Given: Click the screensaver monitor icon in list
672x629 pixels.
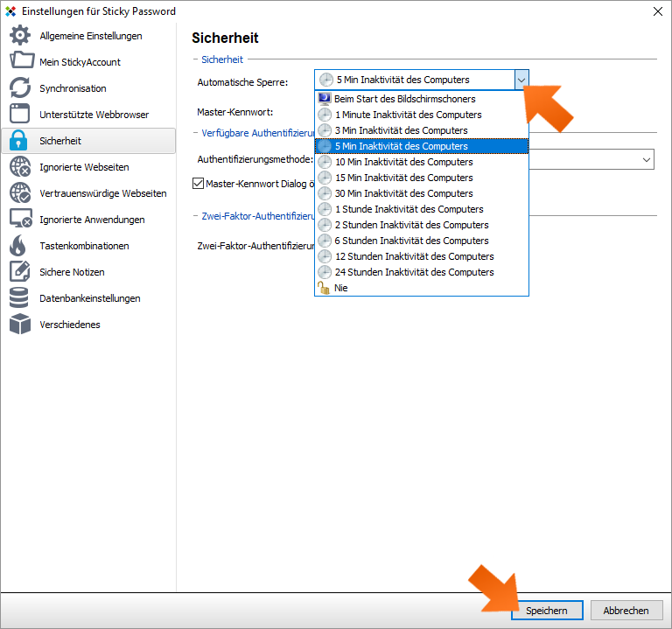Looking at the screenshot, I should 325,99.
